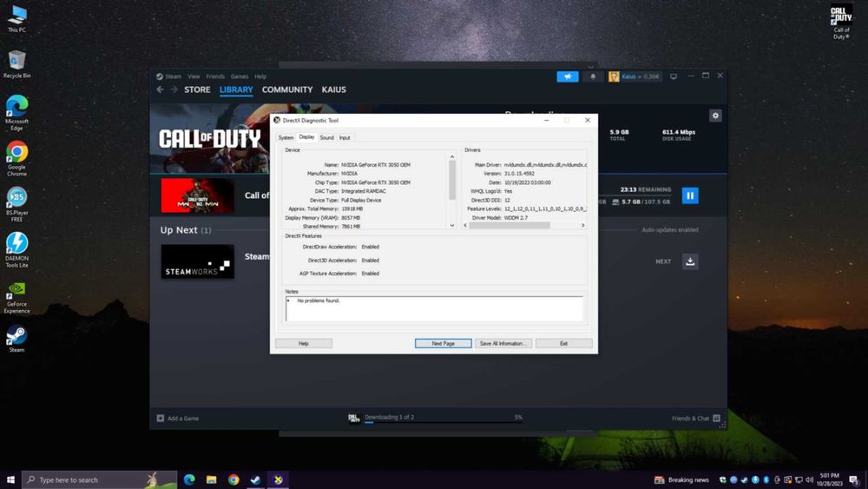Click the 'NVIDIA GeForce RTX 3050 OEM' Name value
868x489 pixels.
click(x=375, y=165)
